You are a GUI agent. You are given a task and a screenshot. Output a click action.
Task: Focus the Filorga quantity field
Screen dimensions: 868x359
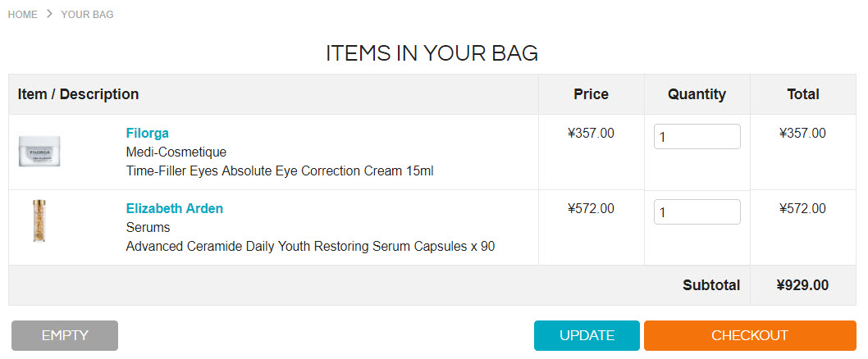[x=697, y=137]
